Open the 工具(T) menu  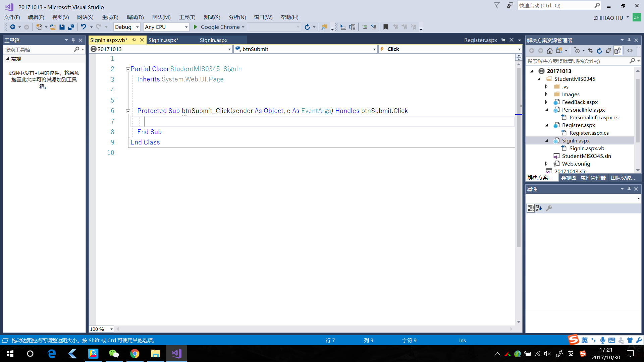point(187,17)
